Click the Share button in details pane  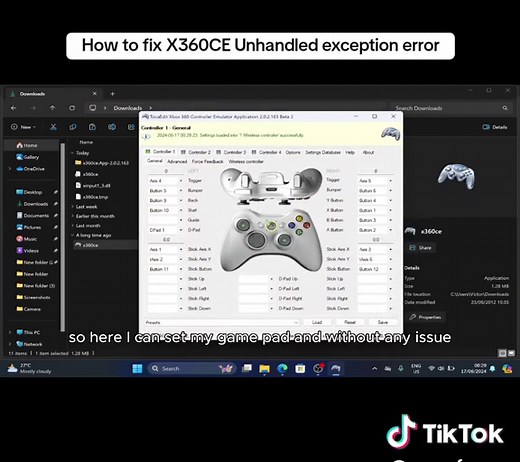[x=421, y=248]
